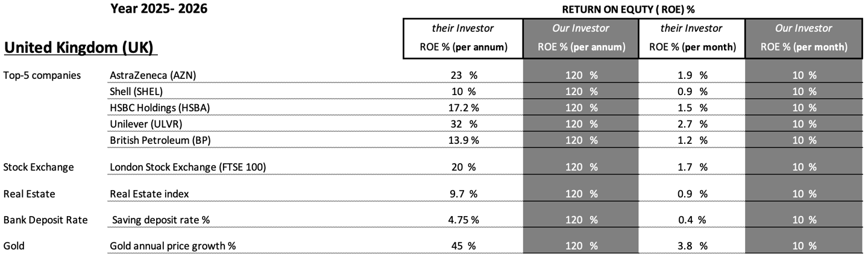Select AstraZeneca's 23 % annual ROE value
This screenshot has height=260, width=868.
click(464, 75)
